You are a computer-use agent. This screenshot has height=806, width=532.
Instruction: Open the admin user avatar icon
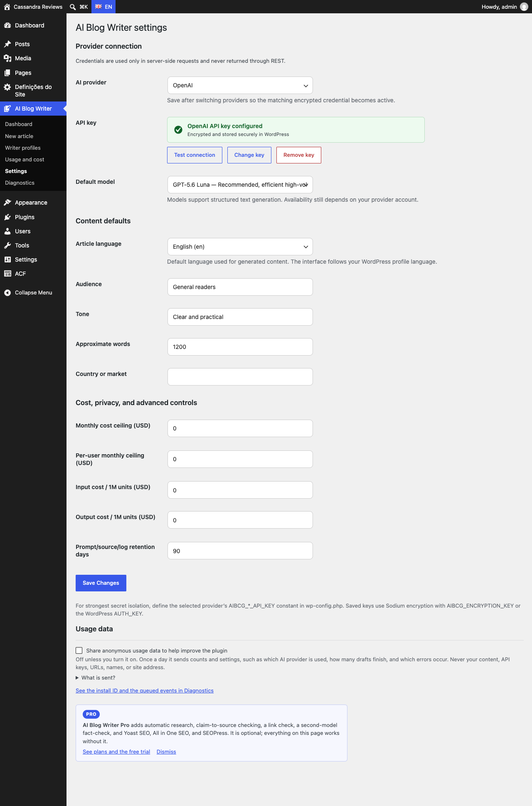pyautogui.click(x=524, y=7)
